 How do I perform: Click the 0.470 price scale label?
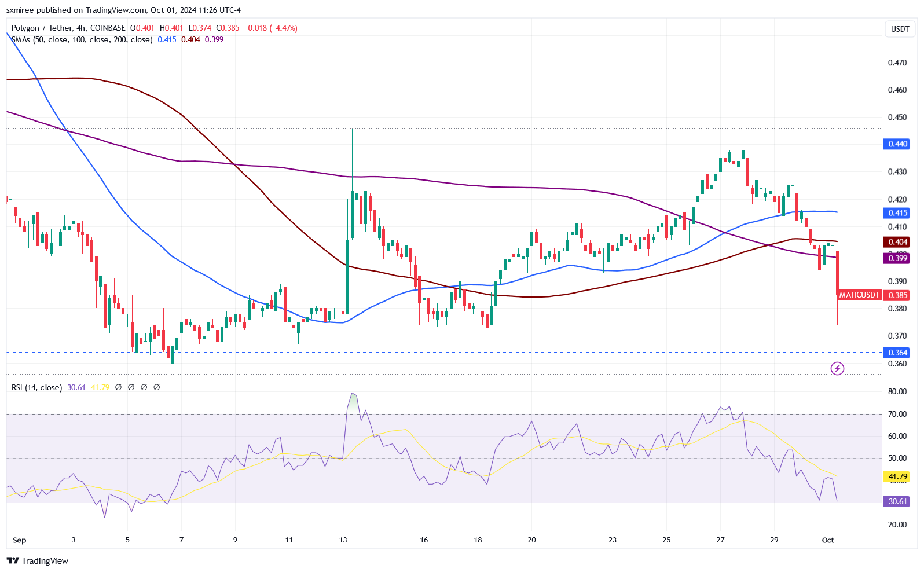pos(897,63)
